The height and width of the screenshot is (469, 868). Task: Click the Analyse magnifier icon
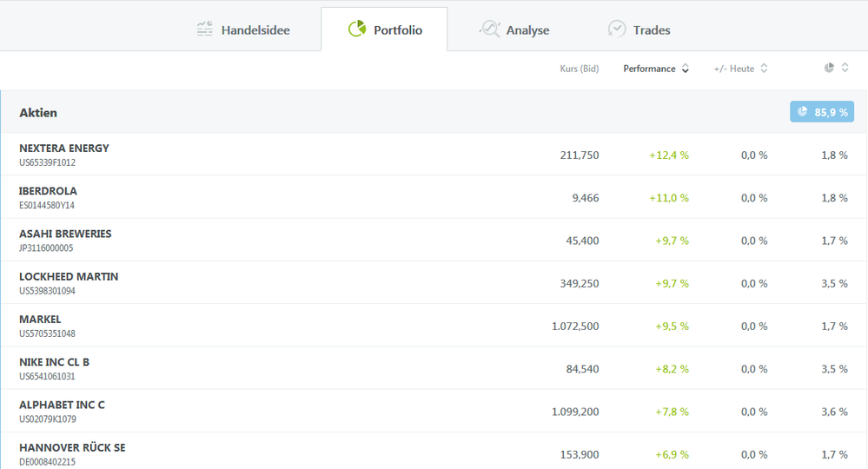click(490, 30)
